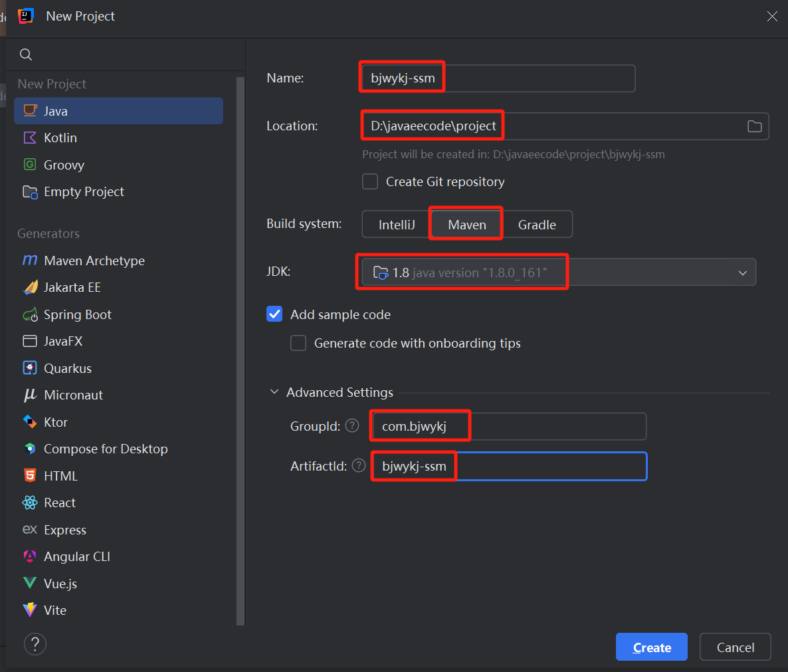Click the Quarkus generator icon
The image size is (788, 672).
[30, 368]
